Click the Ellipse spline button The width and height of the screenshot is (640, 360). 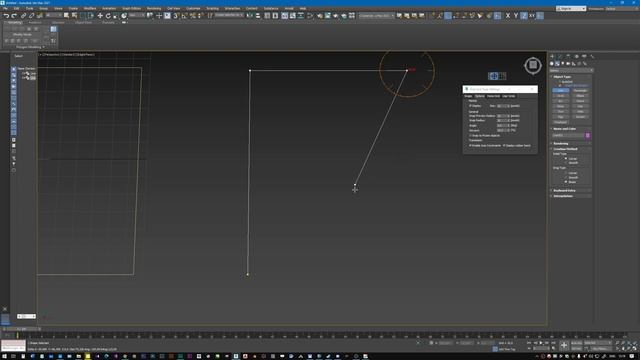[x=580, y=96]
